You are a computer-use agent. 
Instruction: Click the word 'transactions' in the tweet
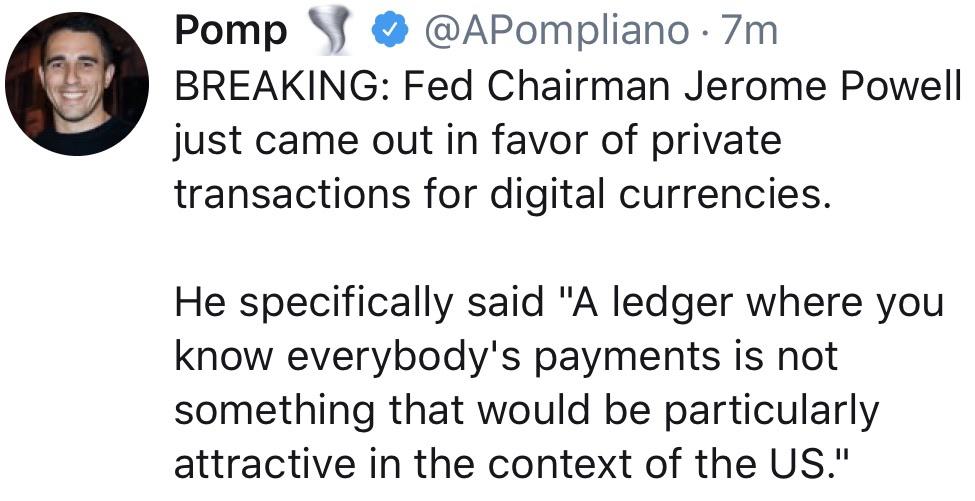[292, 194]
